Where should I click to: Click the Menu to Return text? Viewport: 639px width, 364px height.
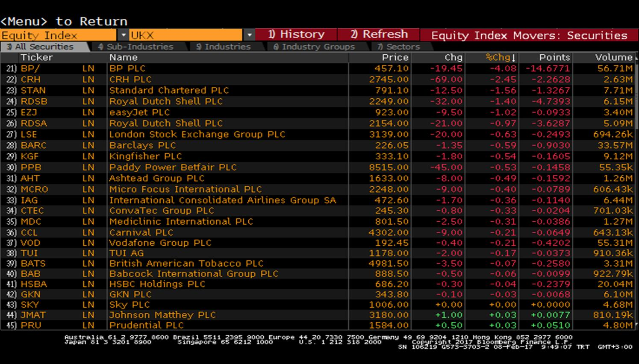tap(64, 21)
